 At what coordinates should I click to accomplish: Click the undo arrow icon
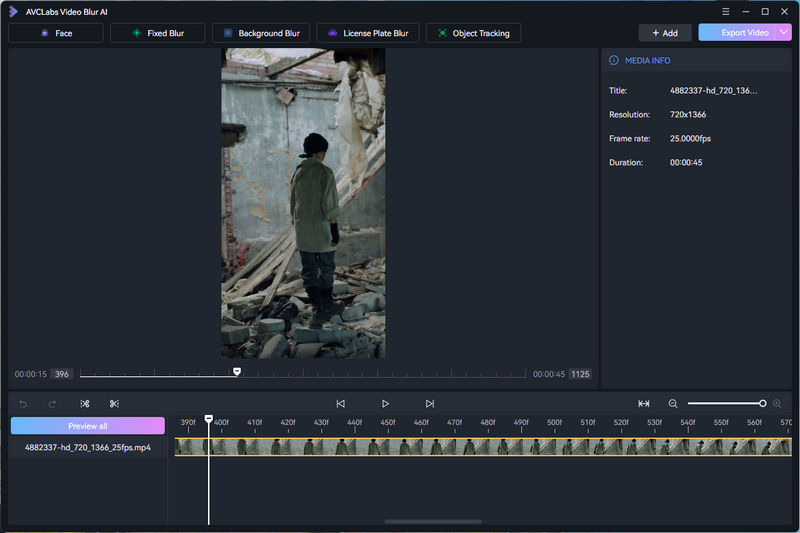[x=24, y=404]
